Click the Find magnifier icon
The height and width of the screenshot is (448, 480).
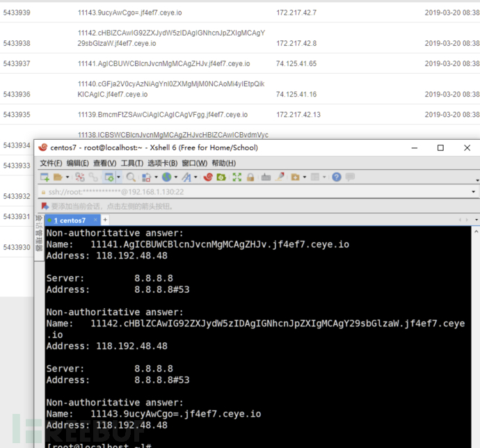(x=131, y=177)
